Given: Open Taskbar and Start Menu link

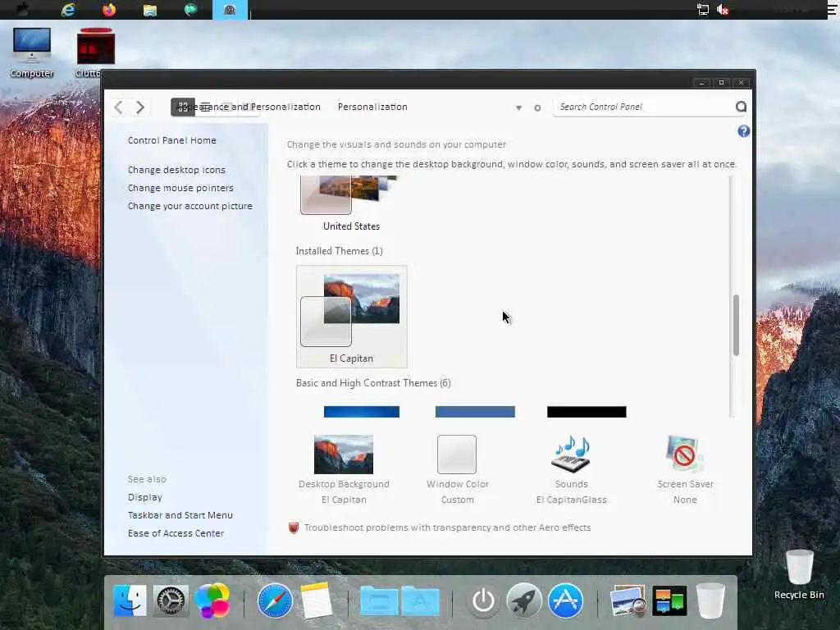Looking at the screenshot, I should (180, 515).
